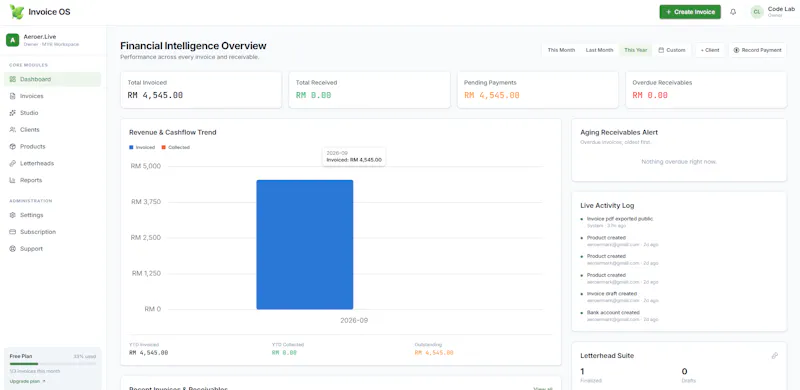Open the Subscription page
Viewport: 800px width, 390px height.
tap(53, 232)
